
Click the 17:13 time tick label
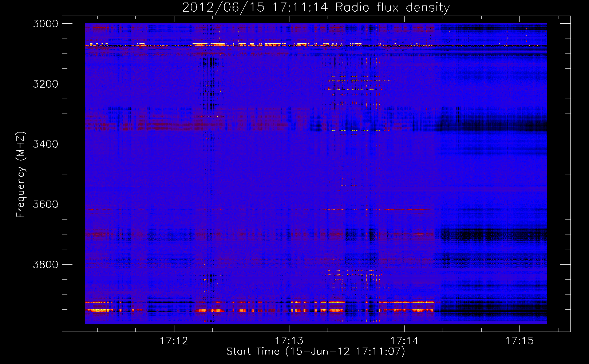point(289,341)
